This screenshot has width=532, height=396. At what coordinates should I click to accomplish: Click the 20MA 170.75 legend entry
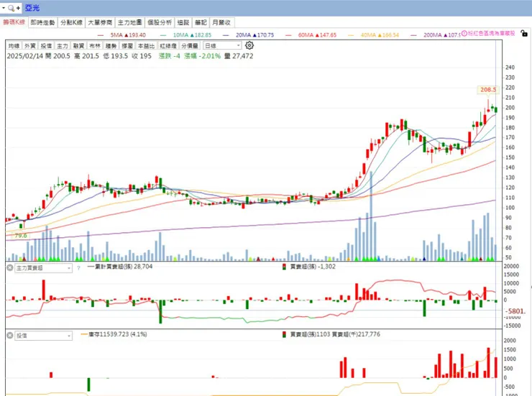pos(248,35)
